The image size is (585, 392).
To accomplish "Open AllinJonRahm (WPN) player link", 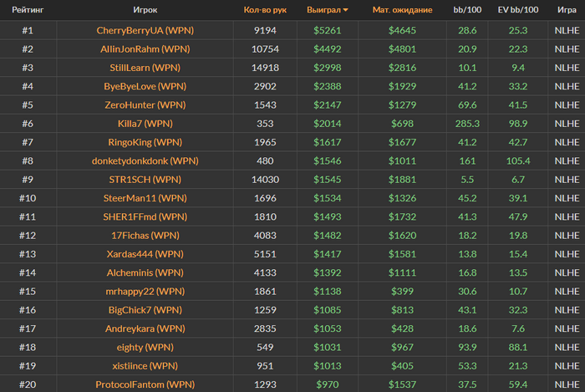I will [x=145, y=48].
